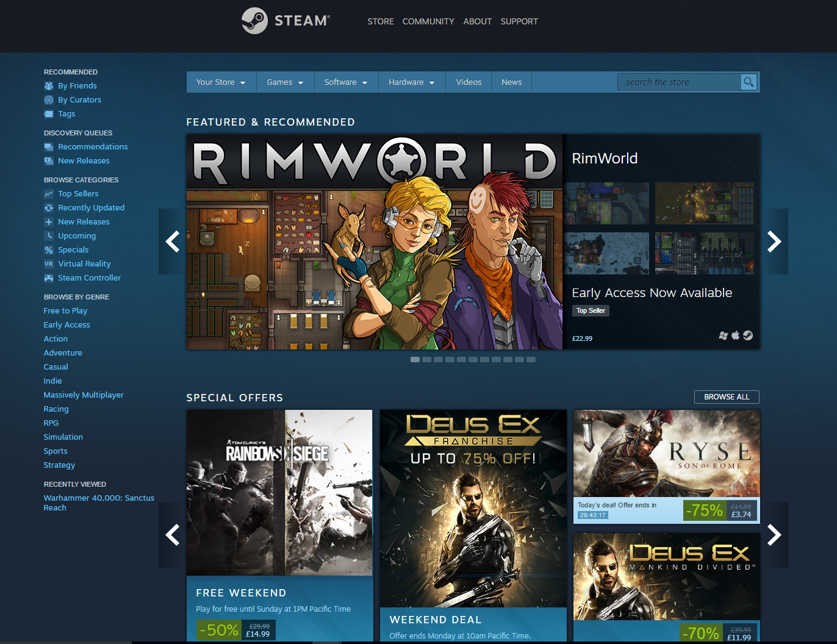The image size is (837, 644).
Task: Open the RimWorld featured banner image
Action: [375, 242]
